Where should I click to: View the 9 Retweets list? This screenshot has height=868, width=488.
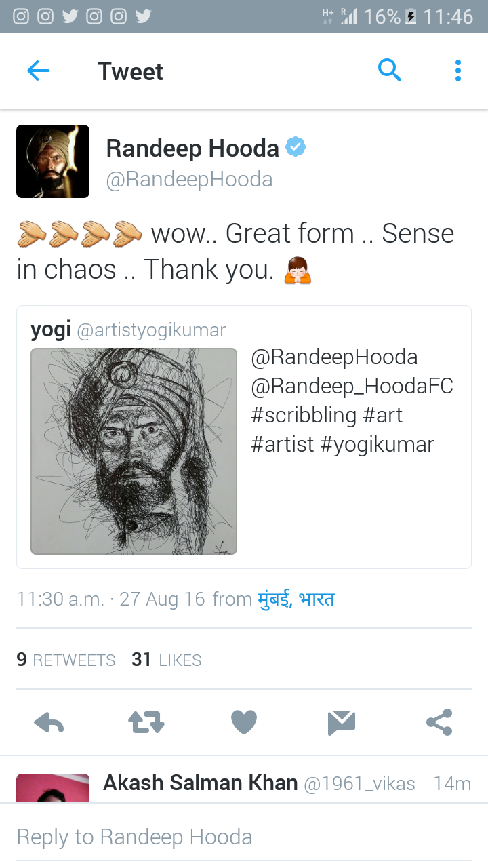click(x=66, y=660)
